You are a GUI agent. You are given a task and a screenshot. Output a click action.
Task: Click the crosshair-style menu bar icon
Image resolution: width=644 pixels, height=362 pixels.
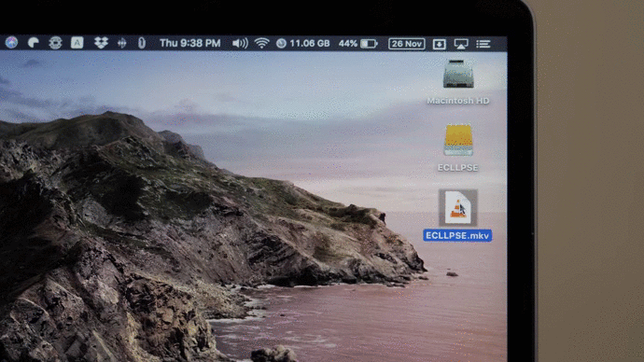pyautogui.click(x=121, y=43)
